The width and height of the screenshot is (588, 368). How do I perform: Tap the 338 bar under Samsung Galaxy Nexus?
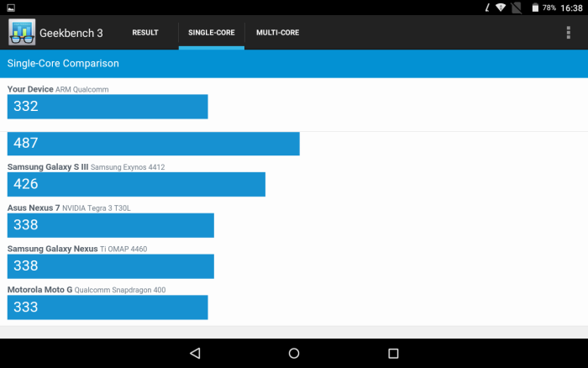[111, 266]
